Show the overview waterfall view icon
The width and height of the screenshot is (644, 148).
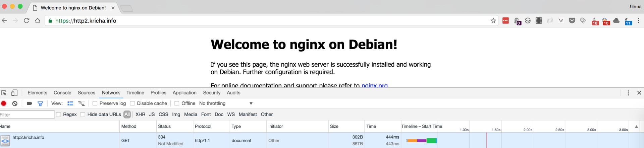81,103
